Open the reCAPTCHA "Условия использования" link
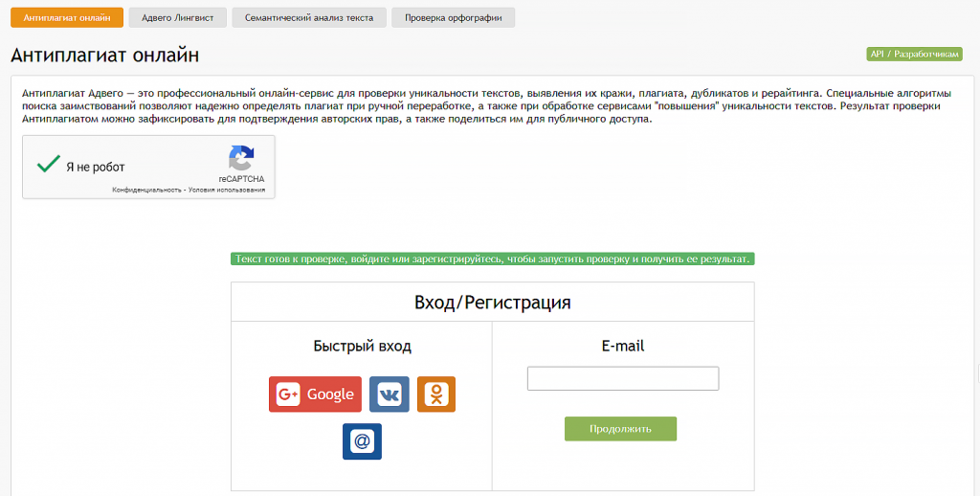This screenshot has height=496, width=980. pyautogui.click(x=228, y=190)
